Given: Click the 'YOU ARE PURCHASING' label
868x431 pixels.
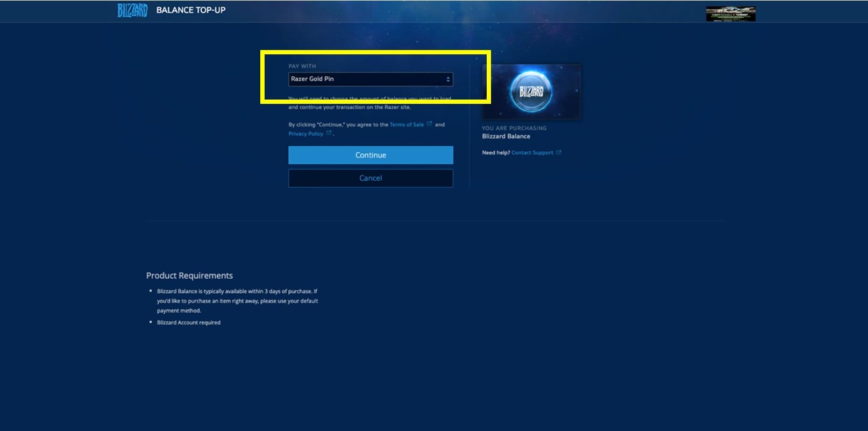Looking at the screenshot, I should coord(514,128).
